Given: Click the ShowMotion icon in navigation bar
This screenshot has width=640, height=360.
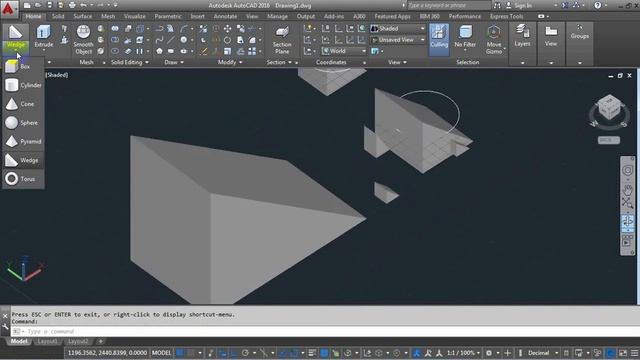Looking at the screenshot, I should pyautogui.click(x=627, y=240).
